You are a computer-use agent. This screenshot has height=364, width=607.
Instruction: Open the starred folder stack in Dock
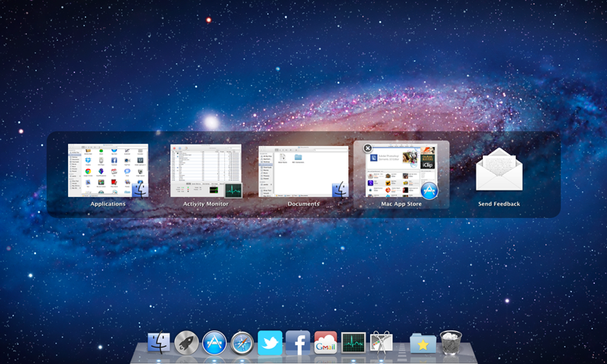(x=423, y=343)
